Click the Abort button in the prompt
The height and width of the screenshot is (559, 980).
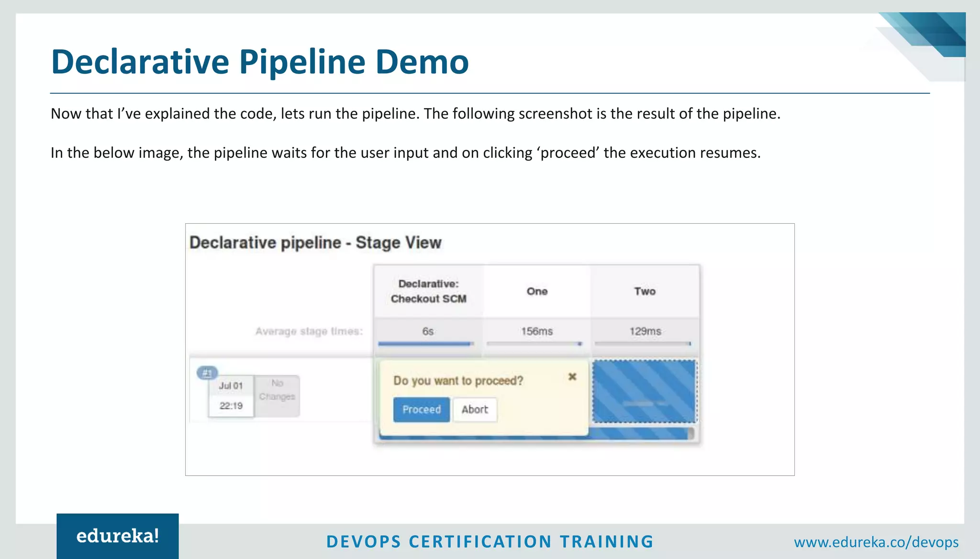pos(475,409)
